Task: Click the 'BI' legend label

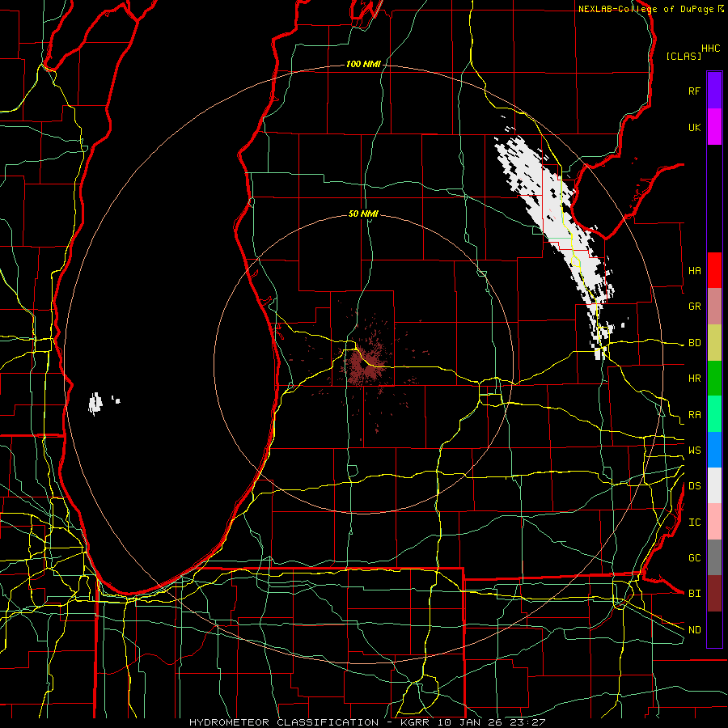Action: 694,594
